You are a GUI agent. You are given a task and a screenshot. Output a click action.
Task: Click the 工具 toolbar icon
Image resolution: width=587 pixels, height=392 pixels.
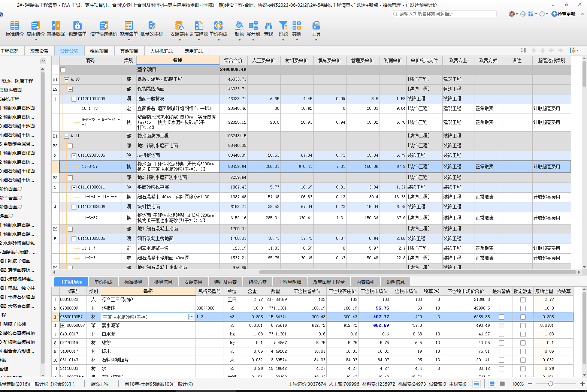tap(316, 29)
